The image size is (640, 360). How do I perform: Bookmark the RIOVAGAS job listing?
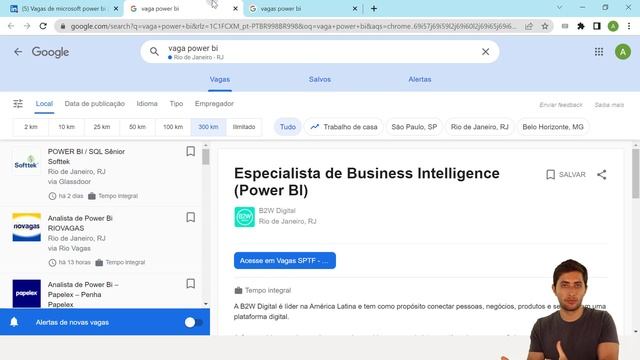[191, 218]
